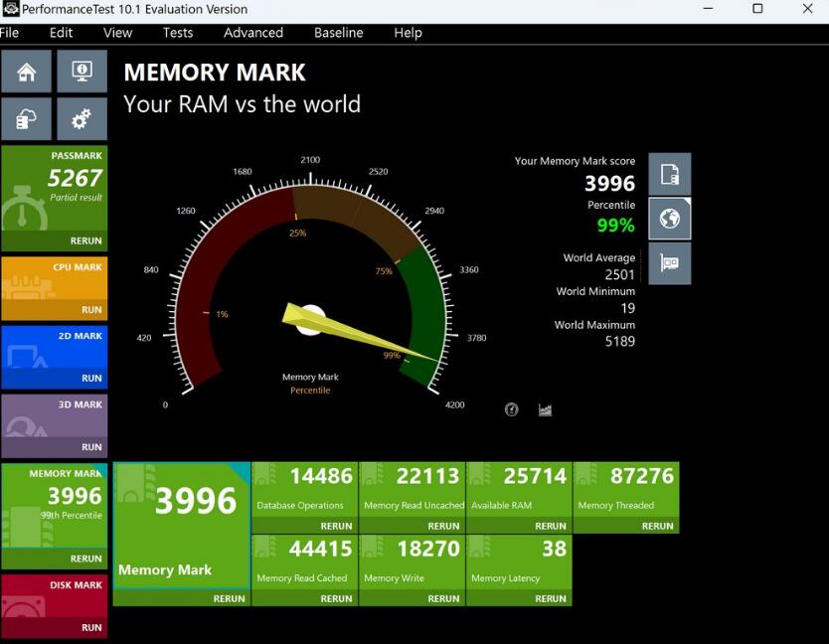Click the save results document icon

[x=669, y=174]
